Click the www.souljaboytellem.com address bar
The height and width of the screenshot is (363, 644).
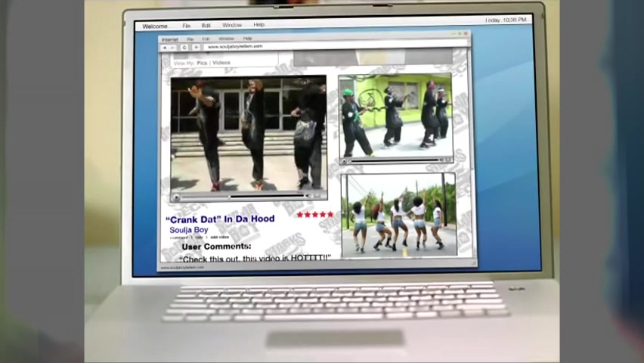pos(335,46)
